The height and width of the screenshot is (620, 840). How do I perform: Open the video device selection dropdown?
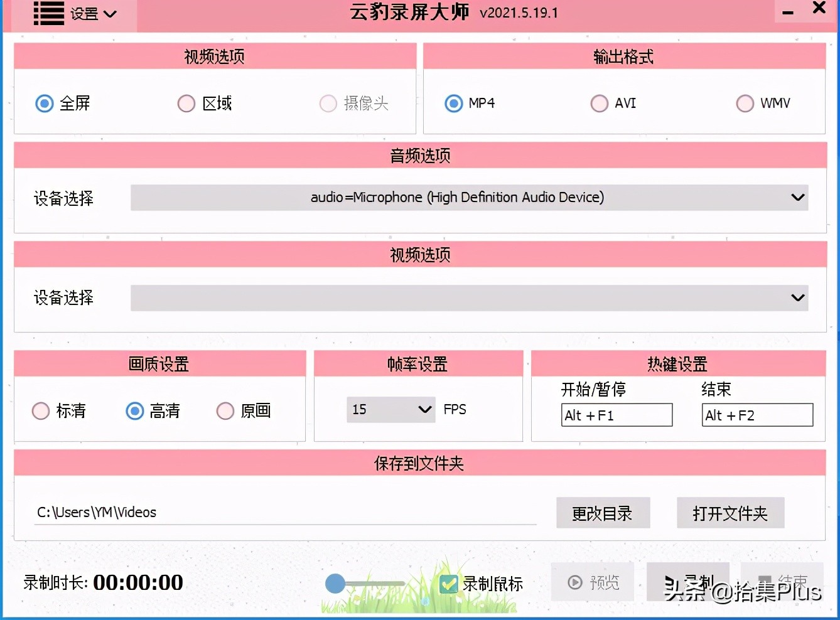[x=469, y=297]
